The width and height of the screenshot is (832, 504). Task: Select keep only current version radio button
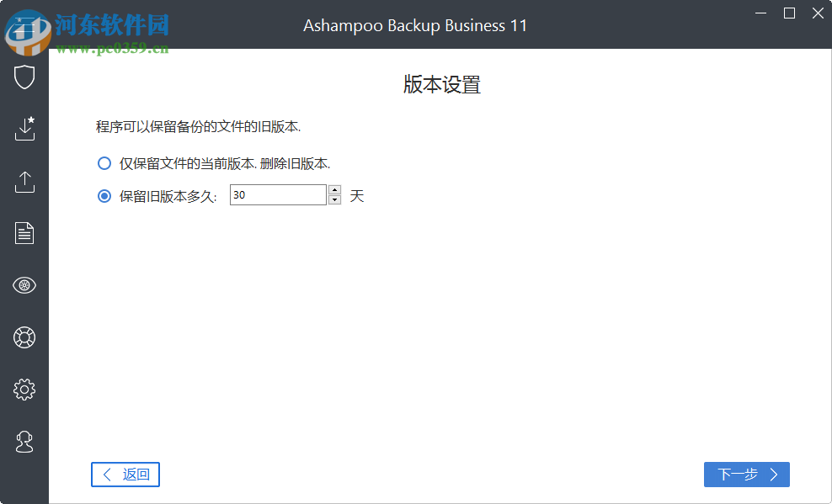coord(104,163)
